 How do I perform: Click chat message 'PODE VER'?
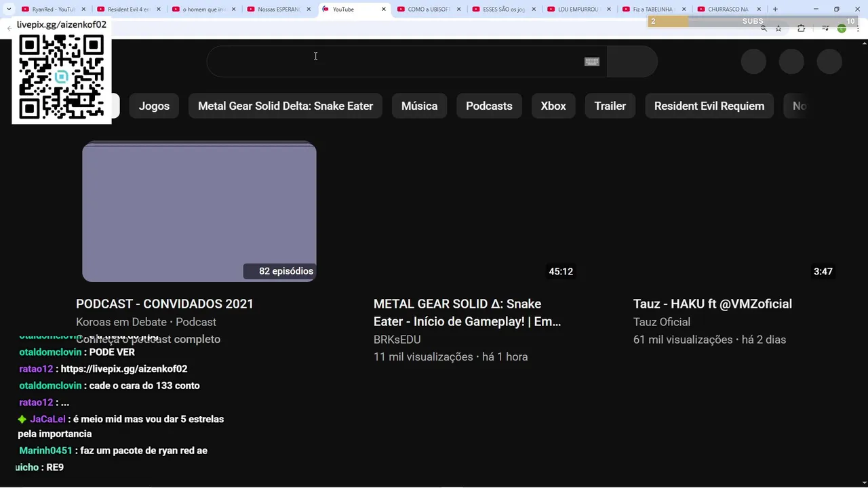(x=112, y=352)
